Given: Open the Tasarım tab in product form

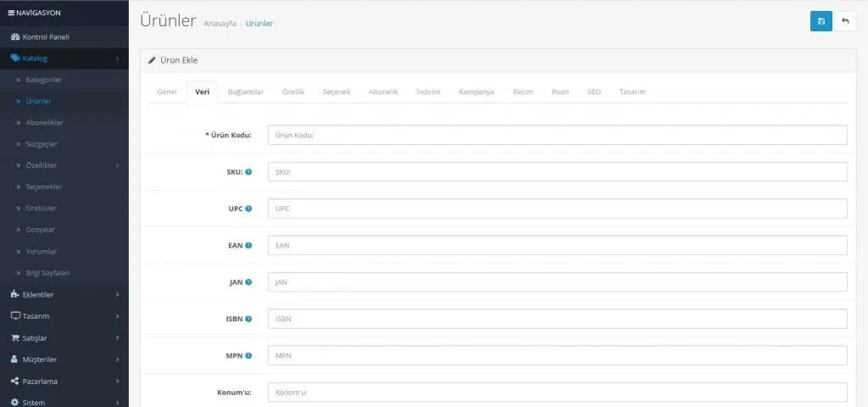Looking at the screenshot, I should [632, 92].
